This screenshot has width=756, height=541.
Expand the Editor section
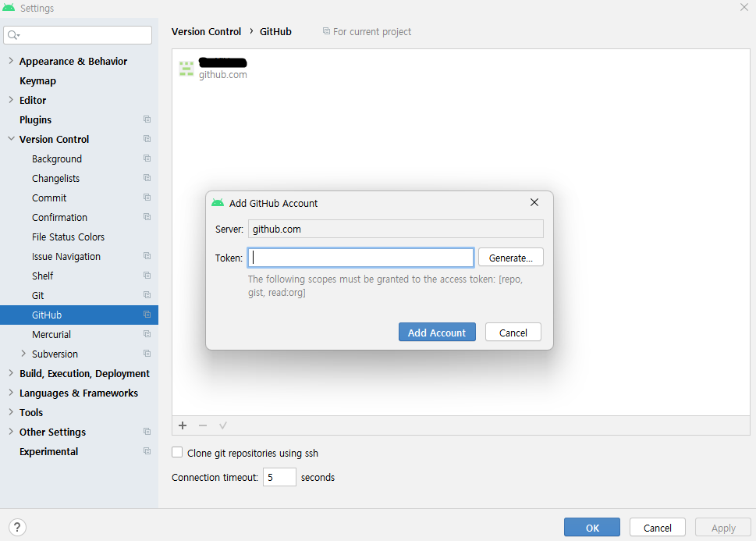[x=11, y=100]
